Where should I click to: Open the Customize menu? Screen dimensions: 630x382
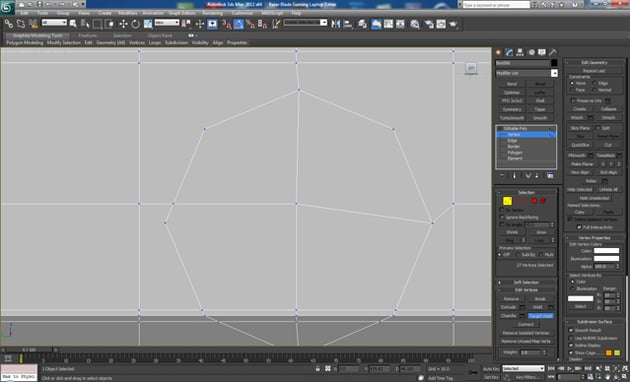[242, 13]
